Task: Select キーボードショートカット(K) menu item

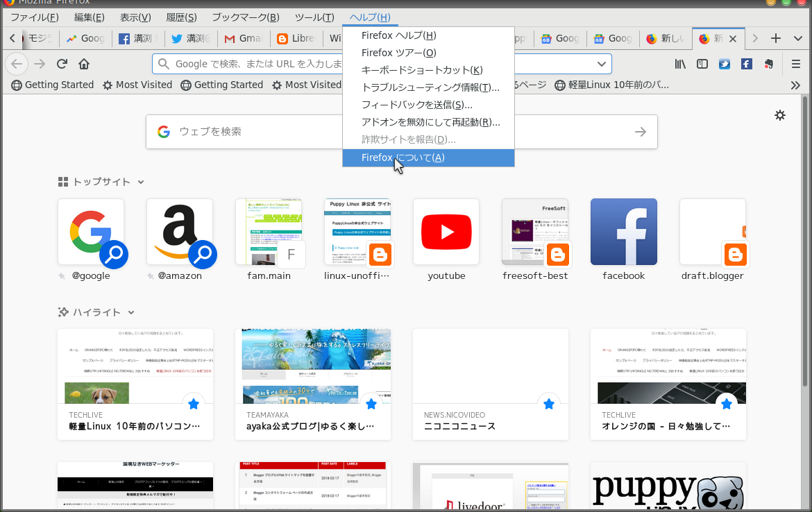Action: click(x=428, y=70)
